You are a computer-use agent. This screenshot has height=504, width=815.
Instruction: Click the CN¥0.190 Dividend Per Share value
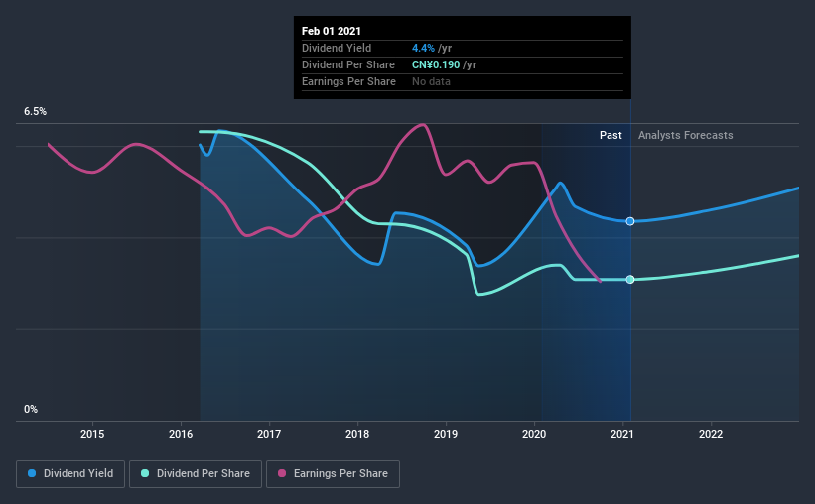point(436,64)
